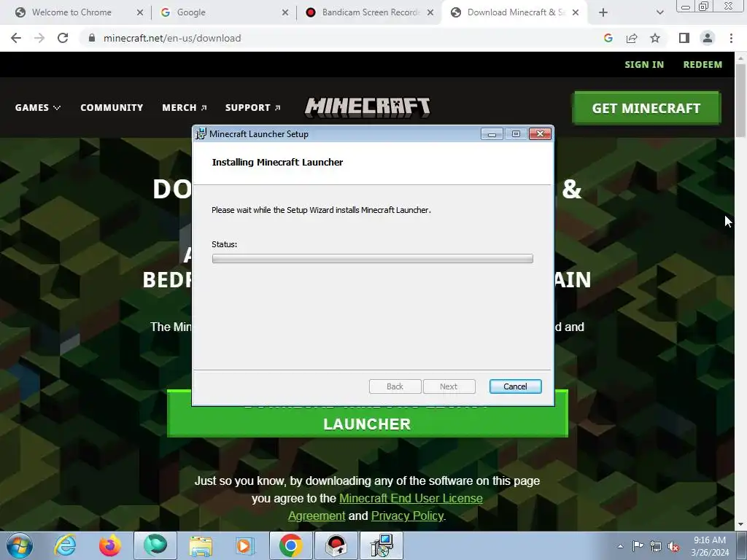
Task: Launch Internet Explorer from taskbar
Action: [x=65, y=545]
